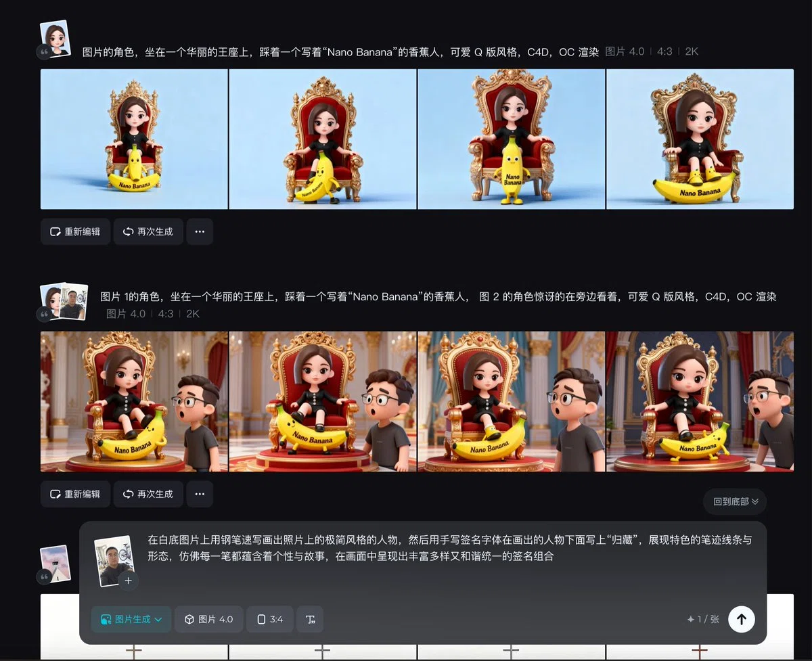
Task: Click the 1 / 张 credit cost indicator
Action: [x=703, y=619]
